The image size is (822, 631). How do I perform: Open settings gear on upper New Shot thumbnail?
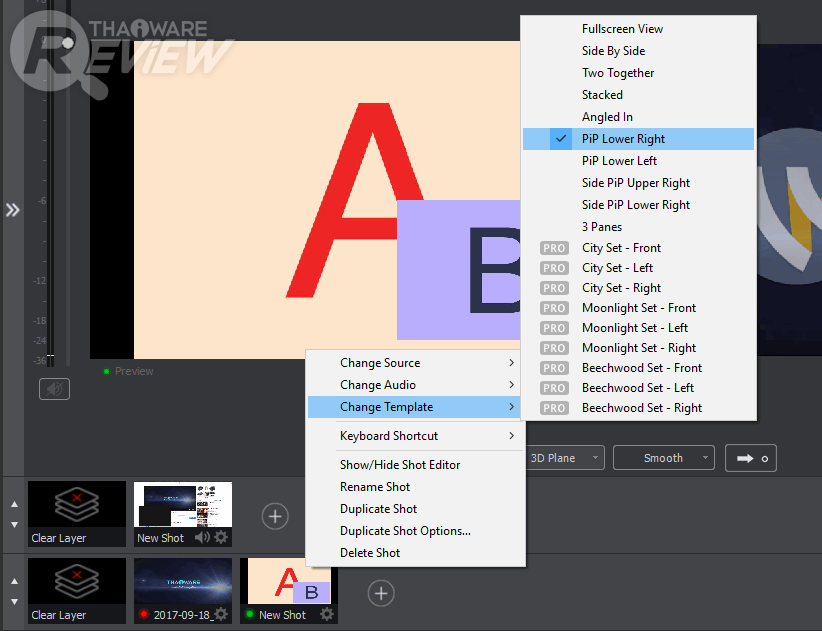click(x=221, y=538)
